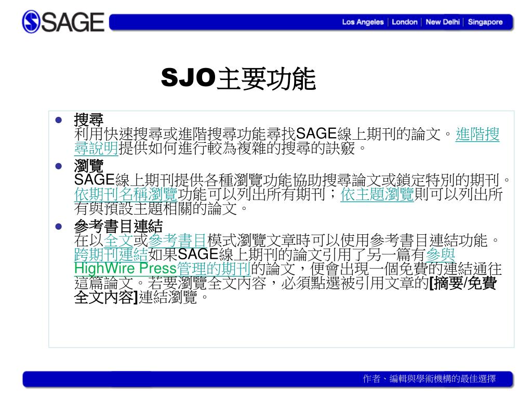This screenshot has width=532, height=399.
Task: Open the 依主題瀏覽 link
Action: (x=377, y=194)
